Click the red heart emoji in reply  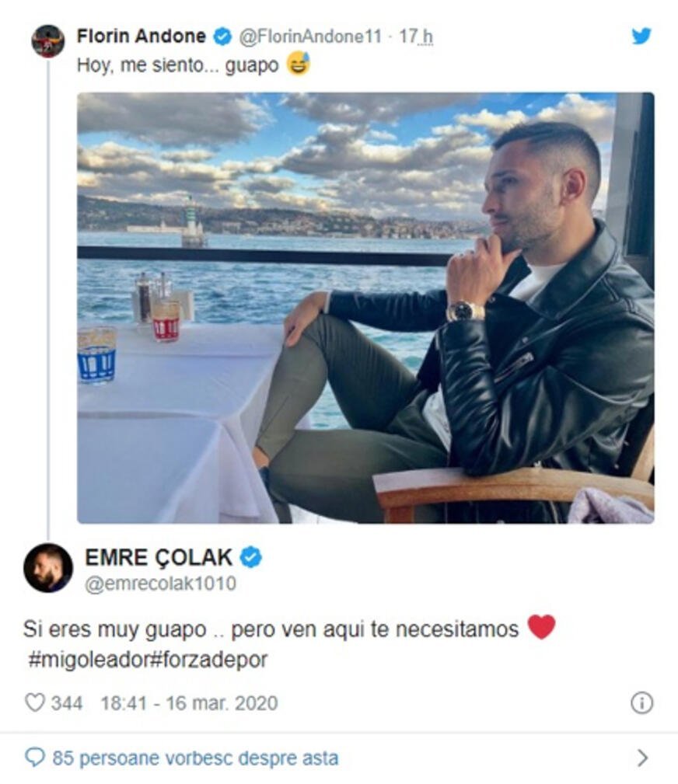541,627
